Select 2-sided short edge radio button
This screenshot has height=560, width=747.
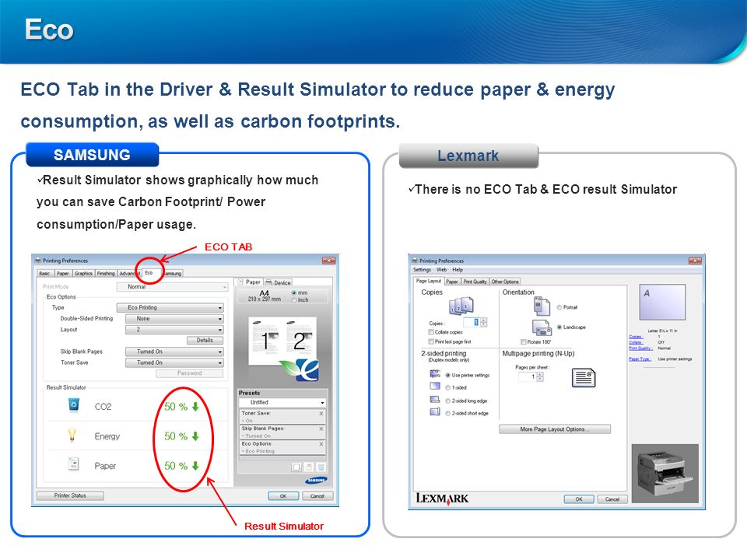click(x=448, y=413)
